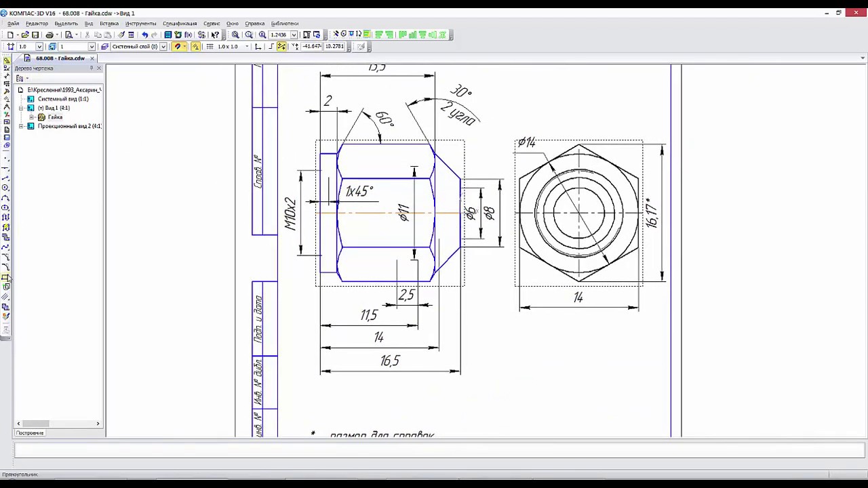
Task: Open the Инструменты menu
Action: point(140,24)
